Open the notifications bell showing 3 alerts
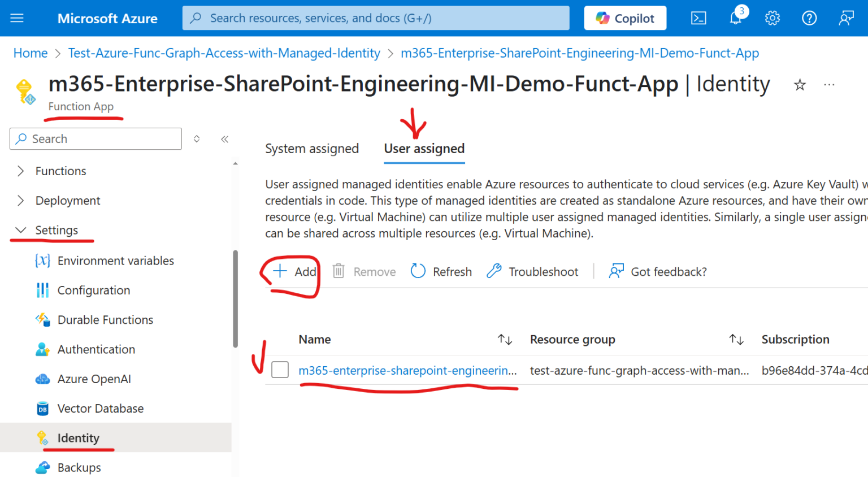This screenshot has height=477, width=868. (x=735, y=18)
